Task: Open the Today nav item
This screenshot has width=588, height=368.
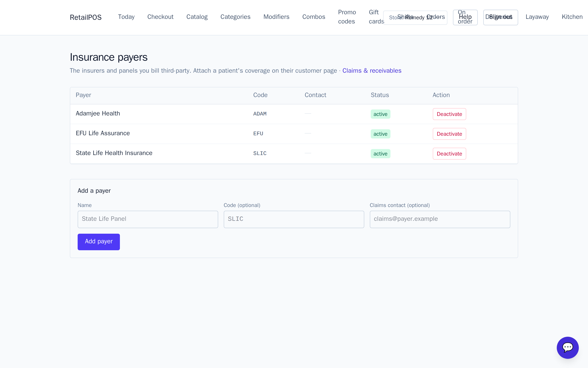Action: coord(126,17)
